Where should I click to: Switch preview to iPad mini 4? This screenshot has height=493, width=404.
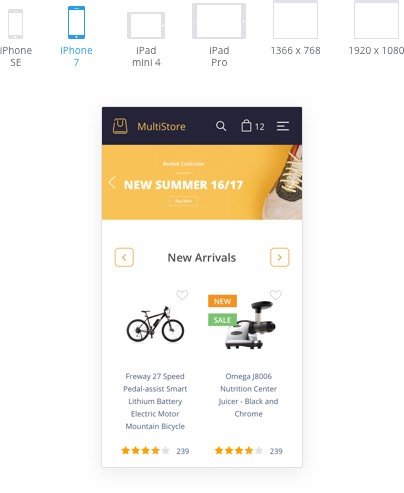[x=146, y=25]
